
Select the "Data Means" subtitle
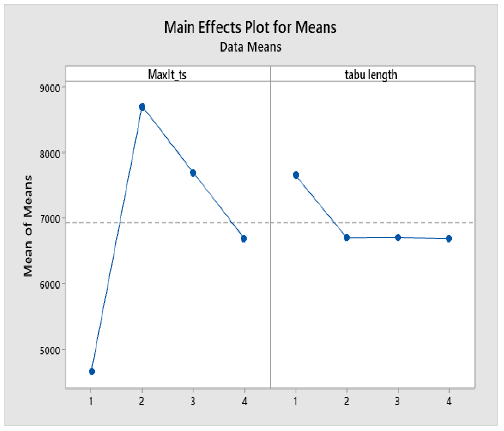pos(250,47)
